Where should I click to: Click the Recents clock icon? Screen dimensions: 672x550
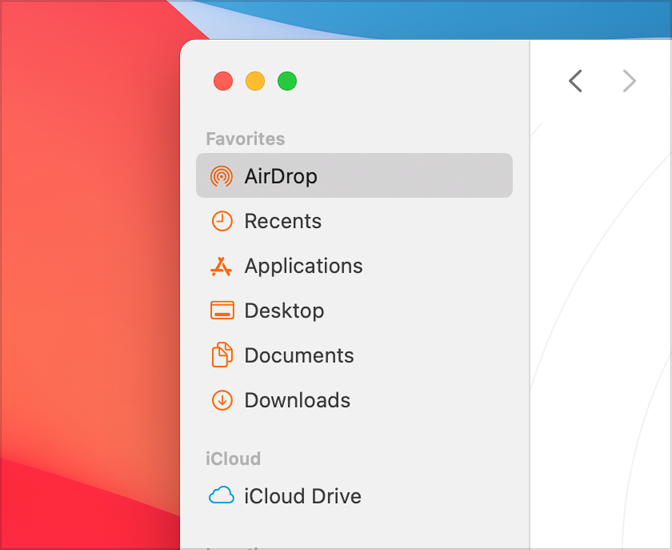222,221
